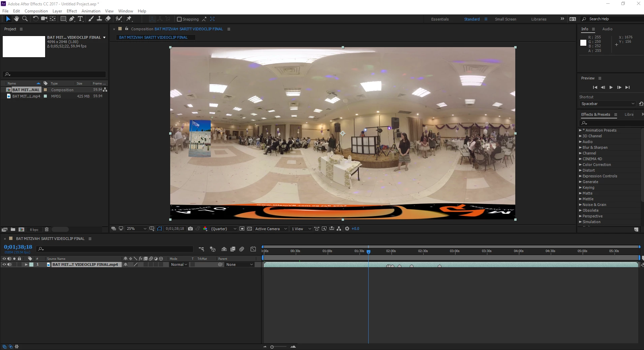Open the Parent None dropdown
Screen dimensions: 644x350
pos(240,265)
